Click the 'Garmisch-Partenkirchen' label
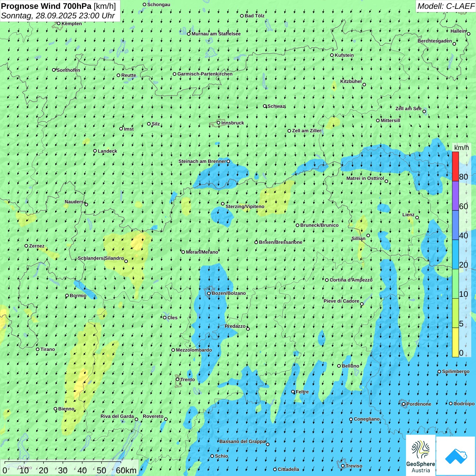 205,74
